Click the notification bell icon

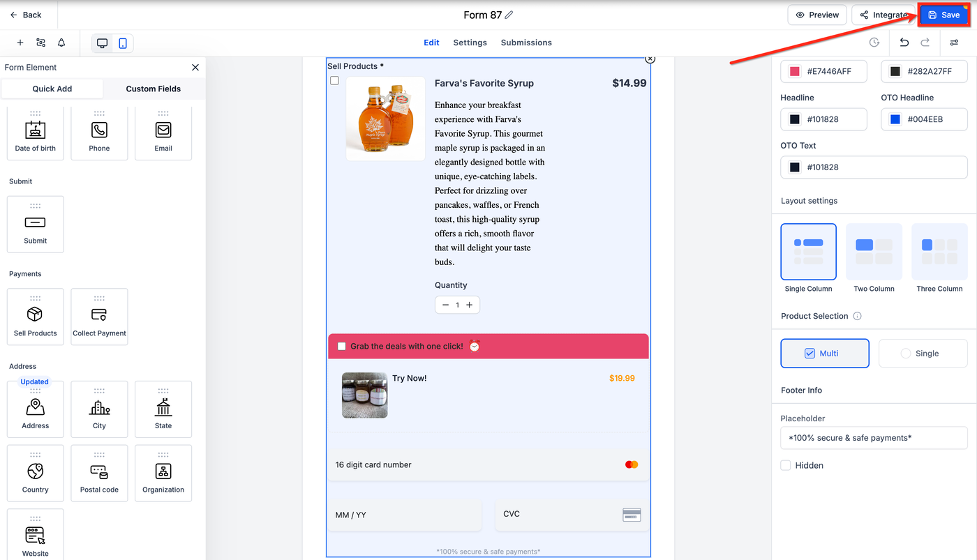61,43
